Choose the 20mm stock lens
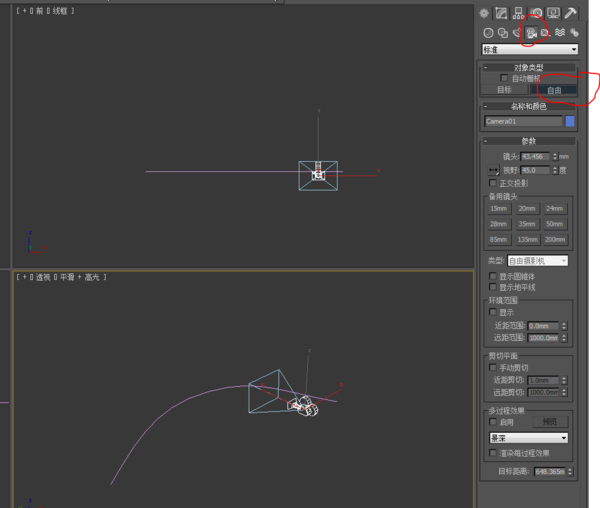600x508 pixels. [527, 208]
